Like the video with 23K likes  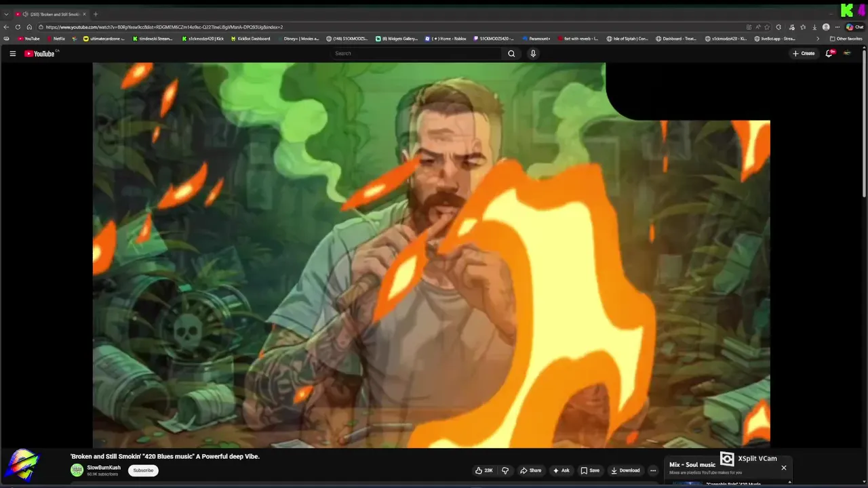(x=484, y=470)
